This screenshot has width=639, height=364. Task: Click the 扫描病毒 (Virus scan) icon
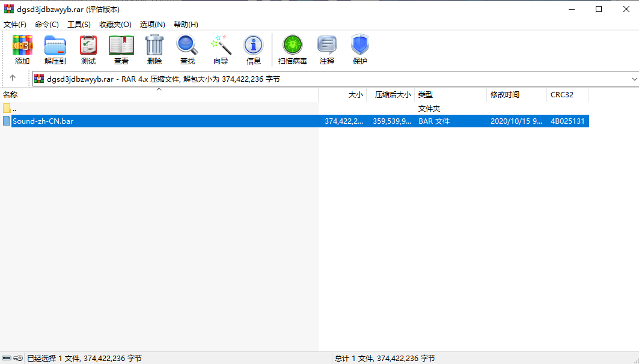coord(293,45)
